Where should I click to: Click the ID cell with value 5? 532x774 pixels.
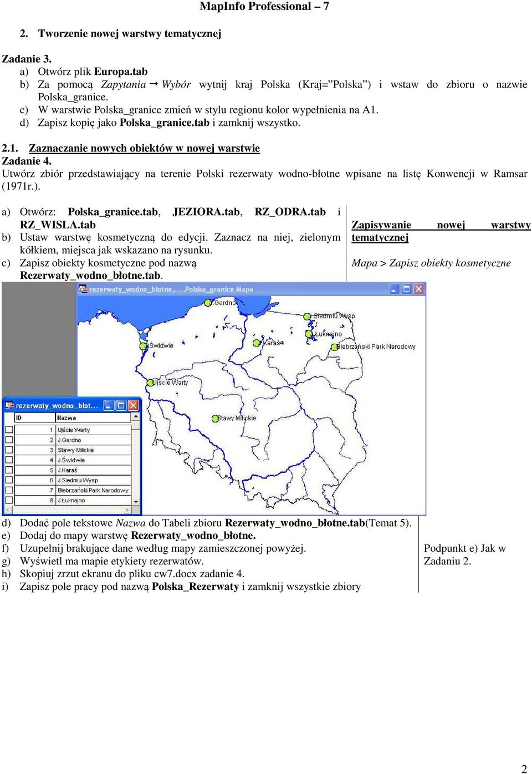point(34,470)
